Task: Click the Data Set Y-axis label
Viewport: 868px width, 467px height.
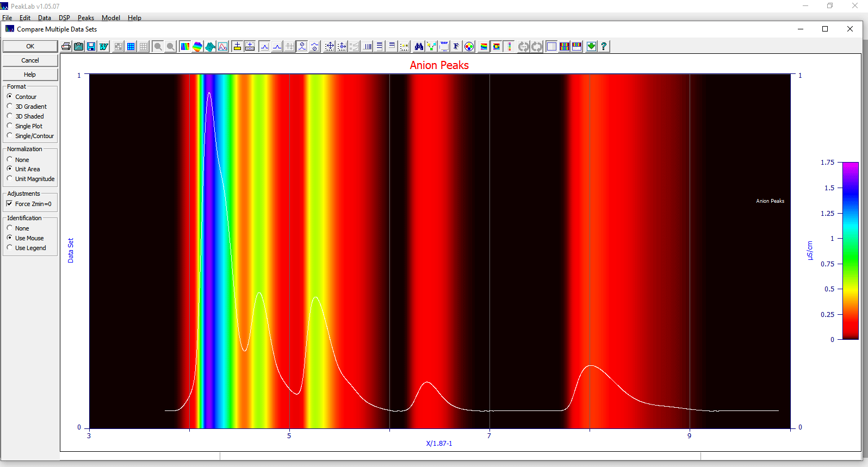Action: click(71, 251)
